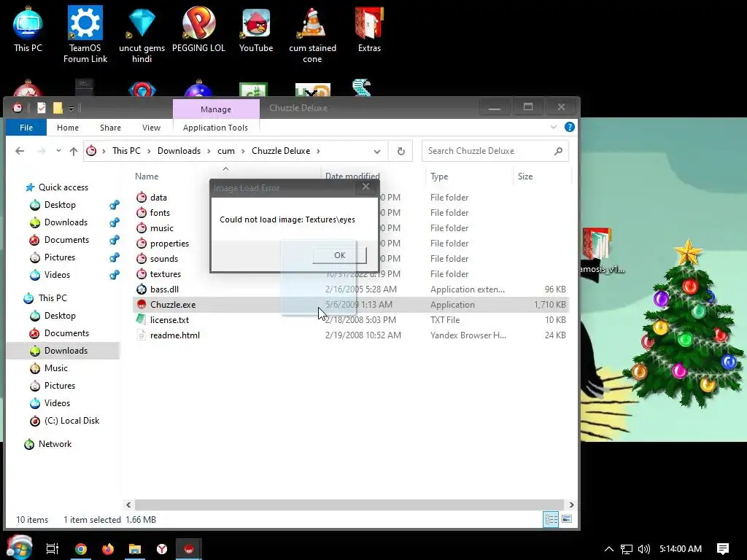This screenshot has width=747, height=560.
Task: Open Task View on taskbar
Action: tap(52, 549)
